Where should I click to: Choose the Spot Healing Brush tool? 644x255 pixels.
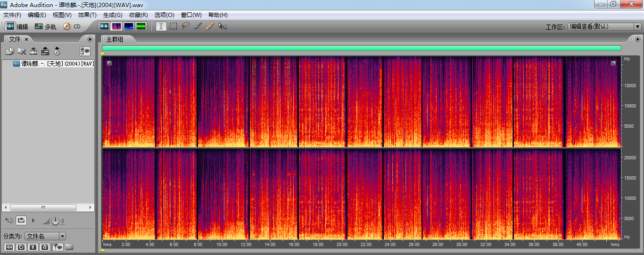(x=210, y=26)
